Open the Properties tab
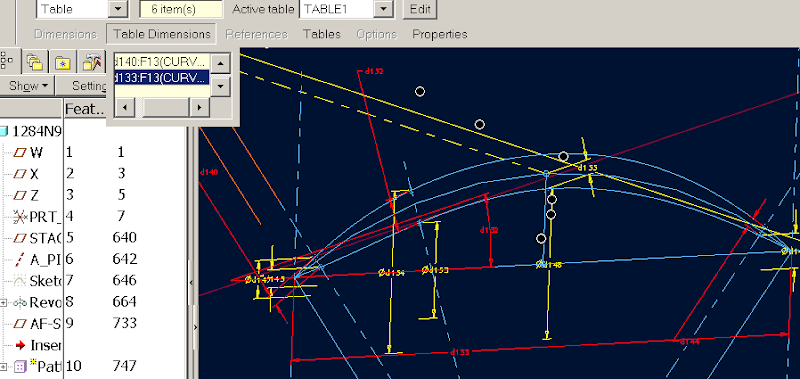The image size is (800, 379). (x=440, y=34)
